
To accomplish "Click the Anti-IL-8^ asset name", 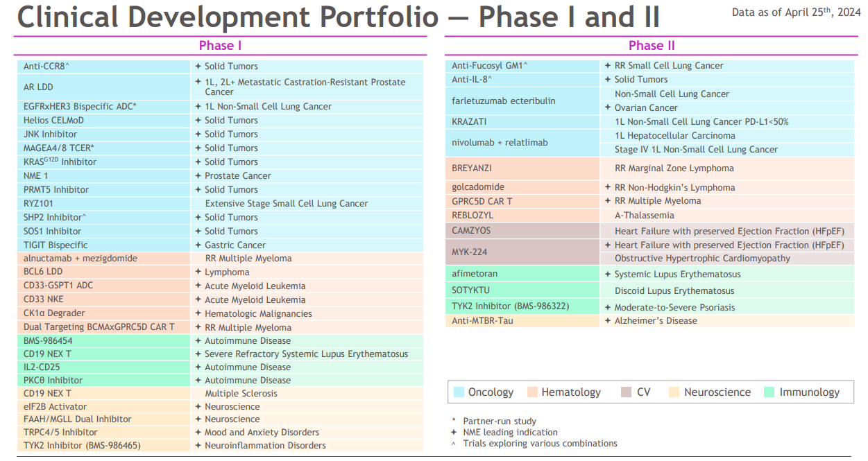I will pos(472,80).
